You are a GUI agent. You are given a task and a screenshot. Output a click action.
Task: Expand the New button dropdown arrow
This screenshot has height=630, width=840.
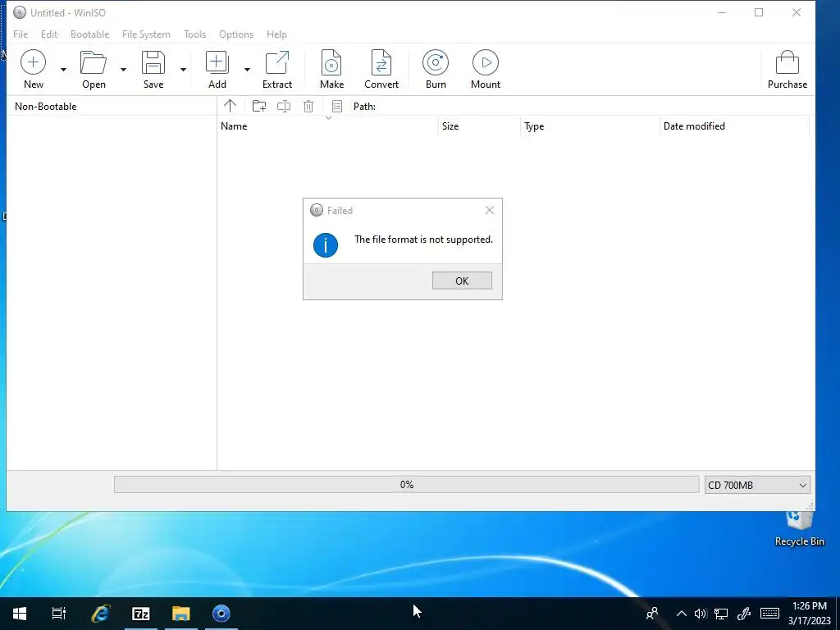pyautogui.click(x=63, y=70)
